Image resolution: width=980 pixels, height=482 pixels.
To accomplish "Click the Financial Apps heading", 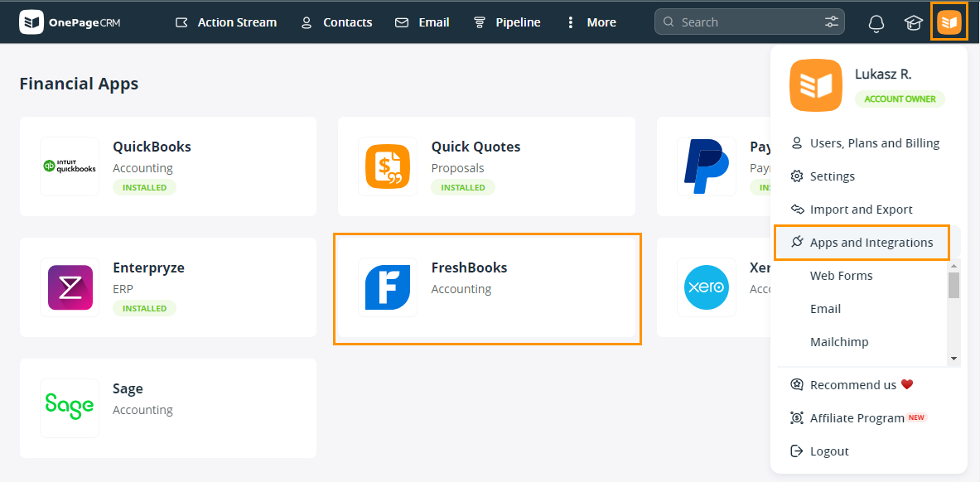I will pos(79,83).
